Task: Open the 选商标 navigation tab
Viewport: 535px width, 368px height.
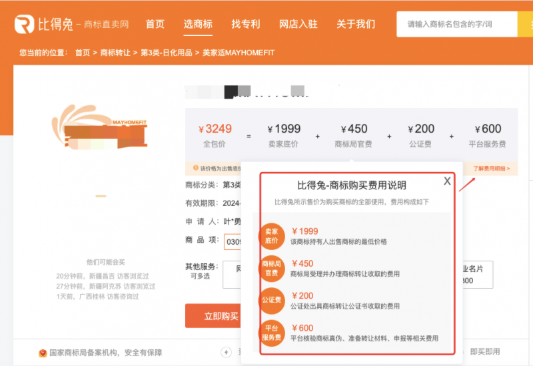Action: [x=198, y=24]
